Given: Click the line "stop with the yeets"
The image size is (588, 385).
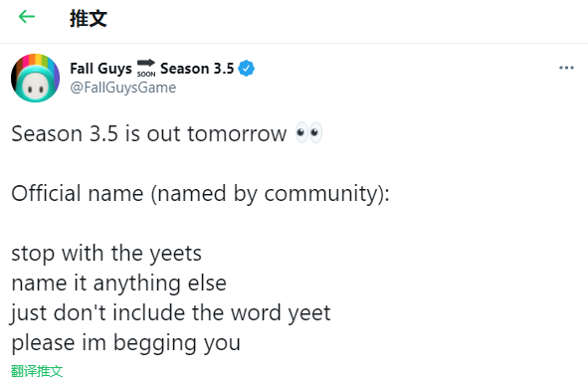Looking at the screenshot, I should [x=106, y=254].
